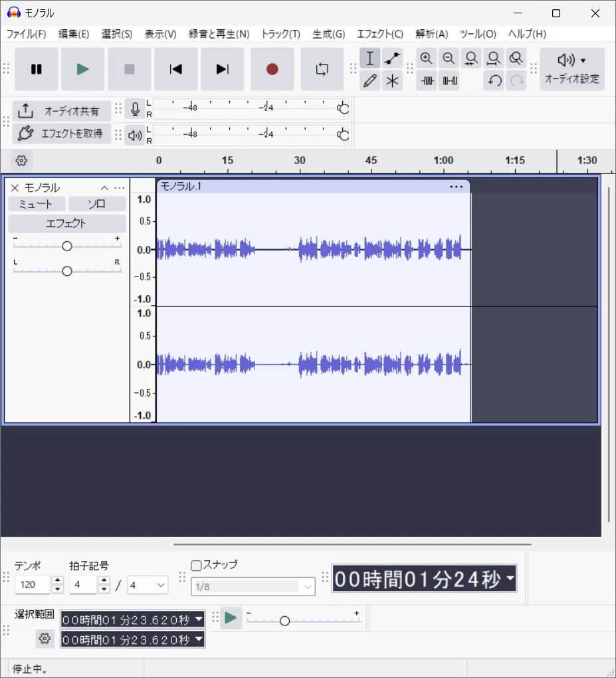Viewport: 616px width, 678px height.
Task: Adjust the playback level slider knob
Action: coord(344,136)
